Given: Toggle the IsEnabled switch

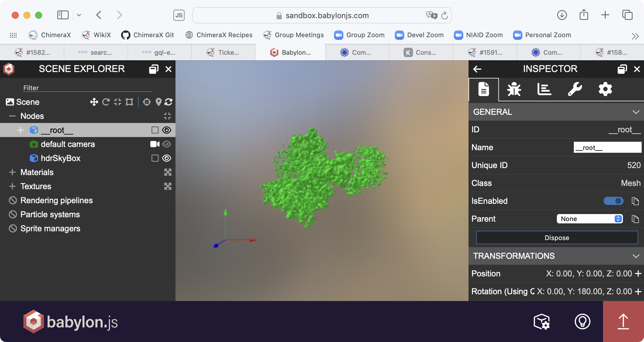Looking at the screenshot, I should click(x=613, y=201).
